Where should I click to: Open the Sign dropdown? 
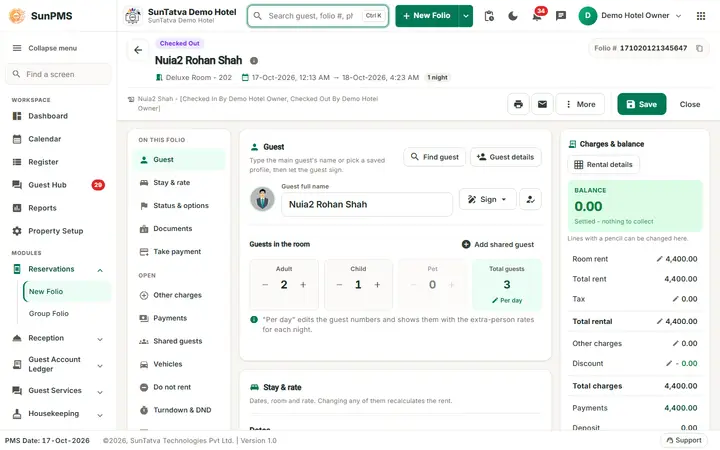[488, 199]
